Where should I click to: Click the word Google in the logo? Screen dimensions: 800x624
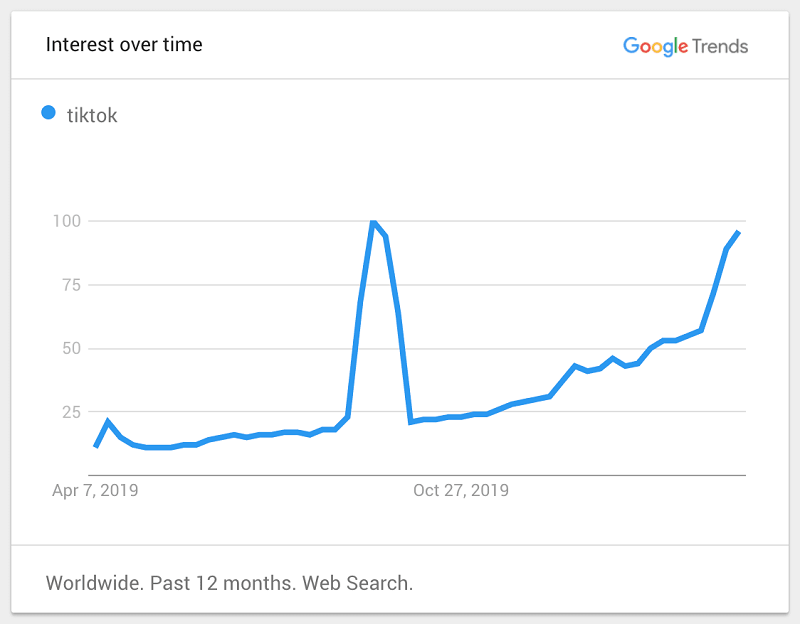tap(656, 46)
